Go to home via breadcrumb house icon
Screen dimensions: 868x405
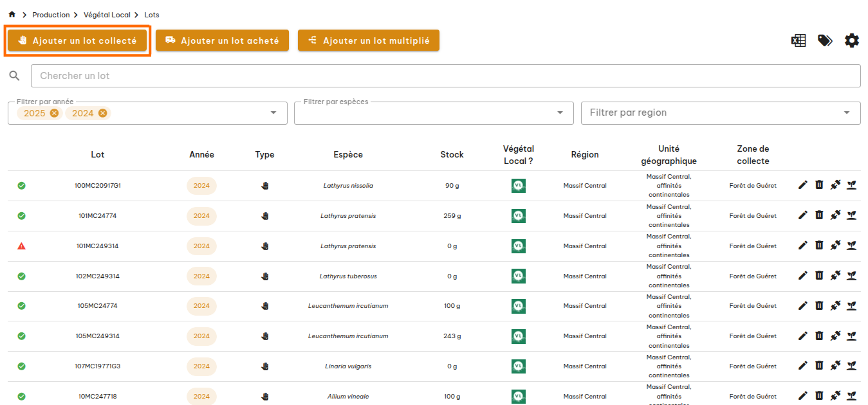click(x=12, y=14)
